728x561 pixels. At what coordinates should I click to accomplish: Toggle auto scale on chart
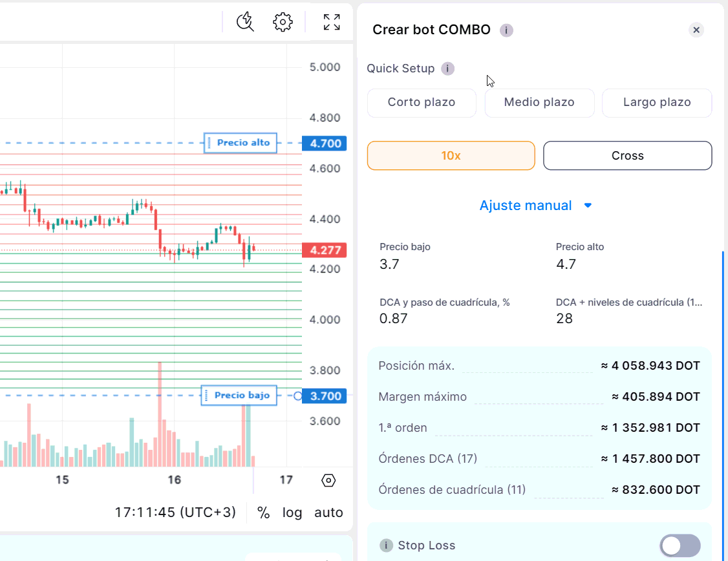(328, 513)
